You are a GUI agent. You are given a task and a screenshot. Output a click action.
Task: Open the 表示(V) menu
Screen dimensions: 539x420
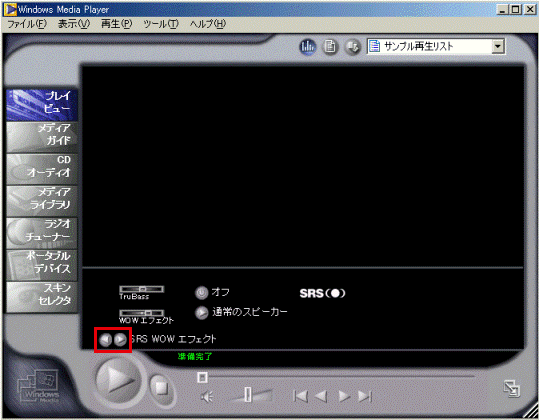[x=74, y=24]
